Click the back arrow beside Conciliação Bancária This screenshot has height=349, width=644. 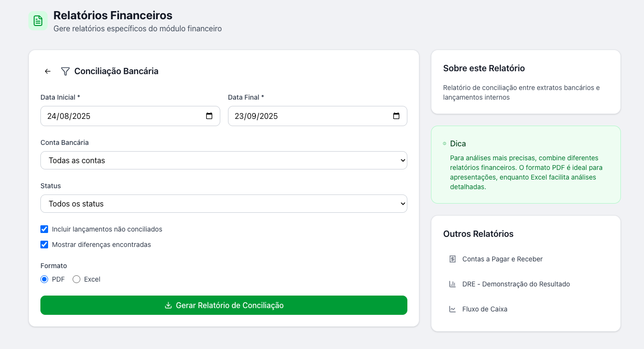coord(48,71)
